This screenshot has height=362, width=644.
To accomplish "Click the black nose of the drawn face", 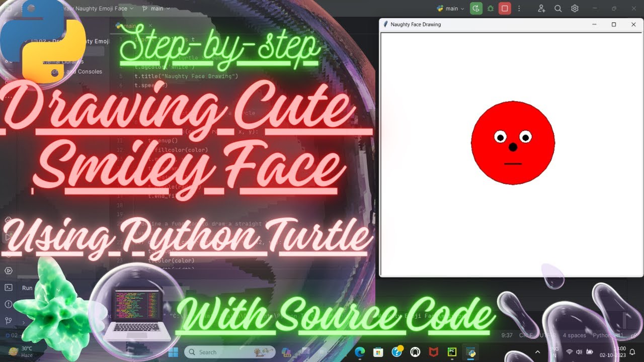I will 513,147.
